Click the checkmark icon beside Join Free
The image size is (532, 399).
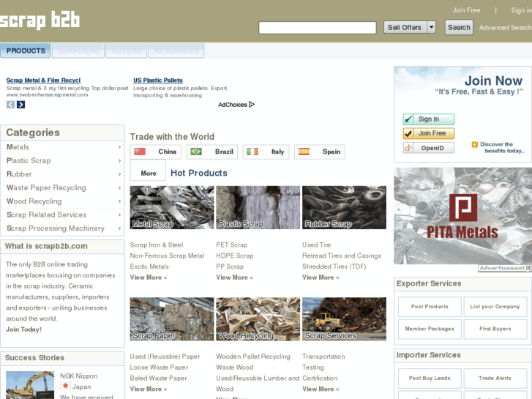coord(408,133)
